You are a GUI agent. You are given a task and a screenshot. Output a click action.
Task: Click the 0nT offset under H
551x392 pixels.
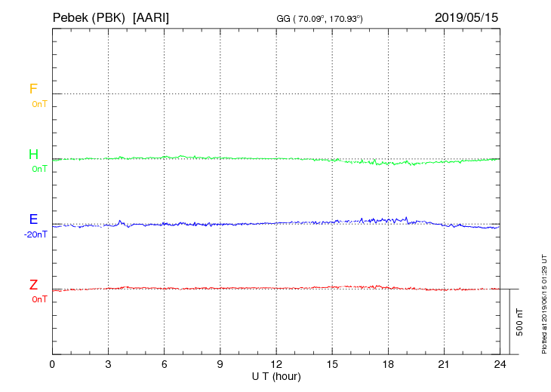(39, 169)
